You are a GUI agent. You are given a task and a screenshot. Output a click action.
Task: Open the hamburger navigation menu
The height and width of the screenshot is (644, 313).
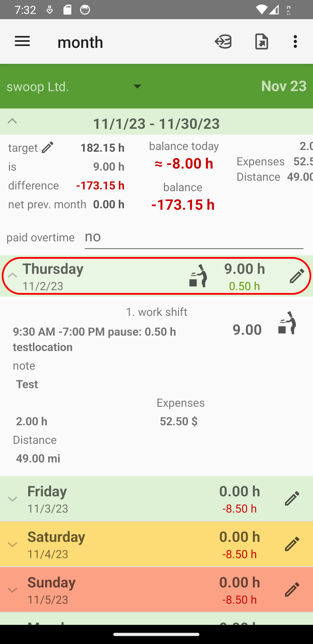pos(22,41)
